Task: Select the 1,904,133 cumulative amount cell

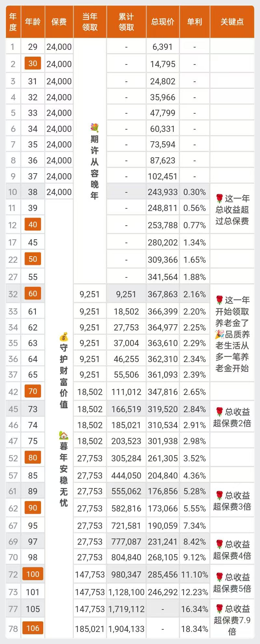Action: point(126,629)
